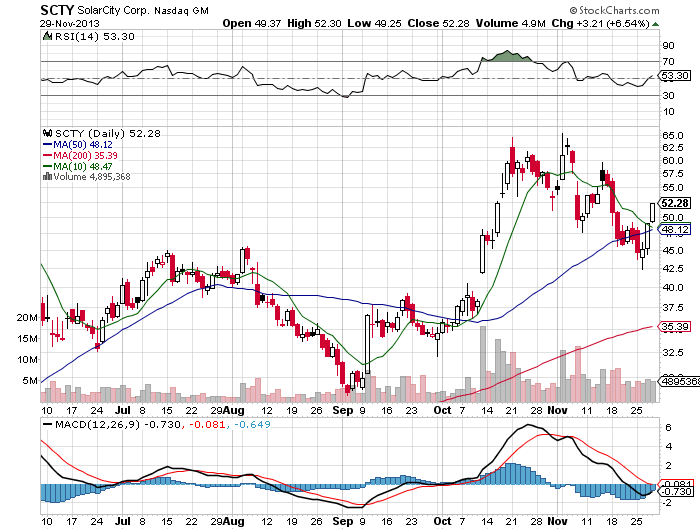Screen dimensions: 700x530
Task: Click the 6 label on MACD axis
Action: pyautogui.click(x=668, y=427)
